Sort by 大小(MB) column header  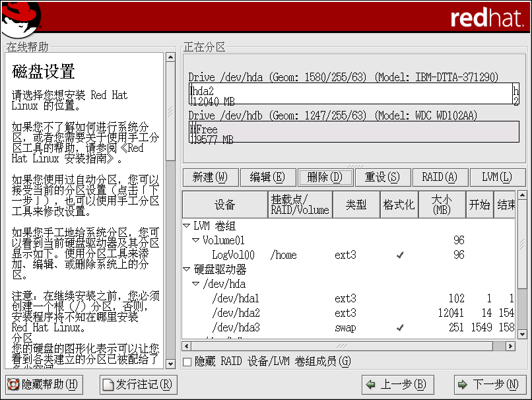coord(442,205)
